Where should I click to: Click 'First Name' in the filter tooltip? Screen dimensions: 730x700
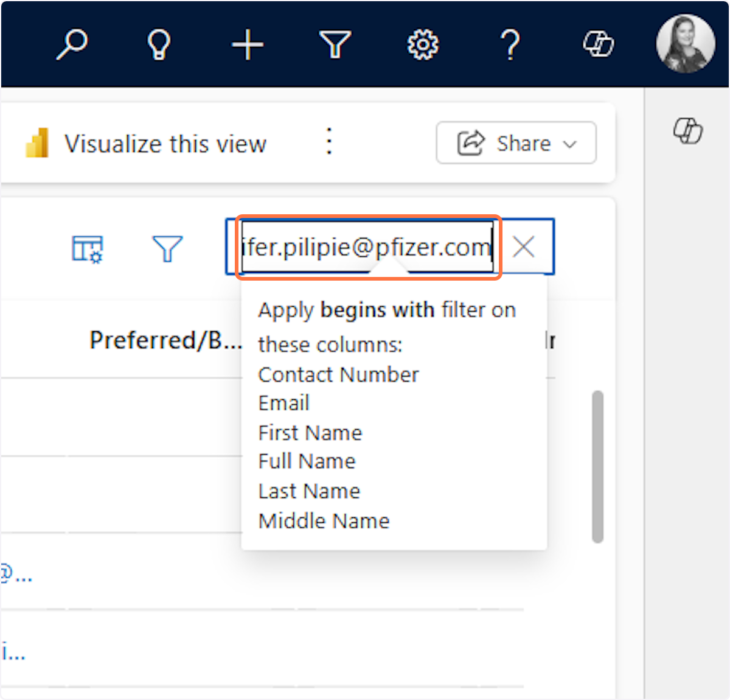pos(310,433)
